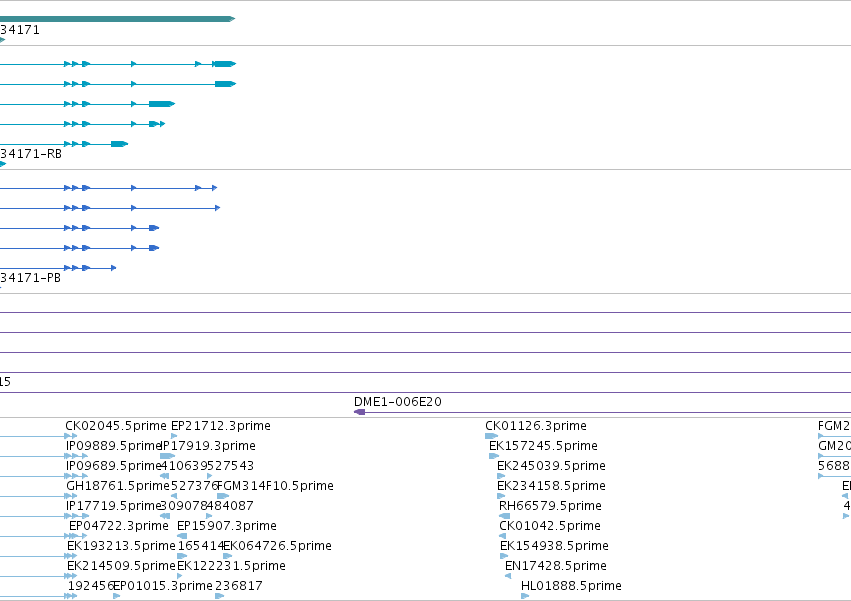Open the FGM314F10.5prime label
The height and width of the screenshot is (601, 851).
point(275,486)
